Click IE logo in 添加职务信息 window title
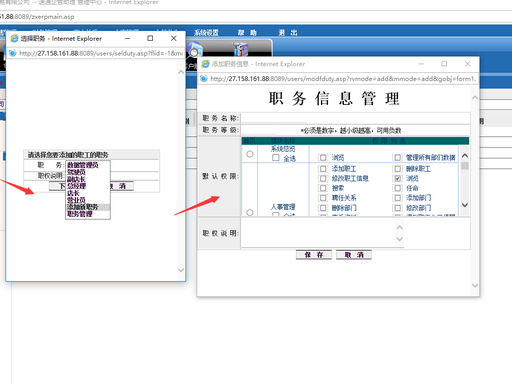Screen dimensions: 512x384 pyautogui.click(x=205, y=64)
